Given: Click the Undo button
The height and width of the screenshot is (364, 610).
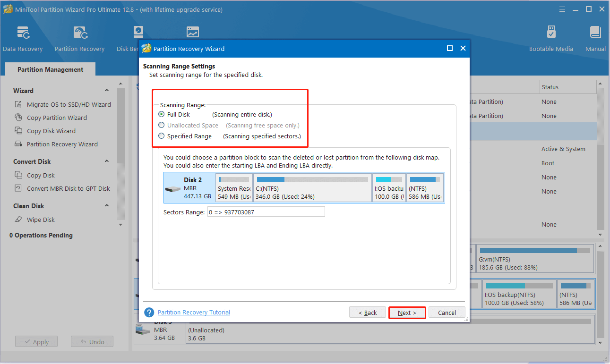Looking at the screenshot, I should [92, 342].
